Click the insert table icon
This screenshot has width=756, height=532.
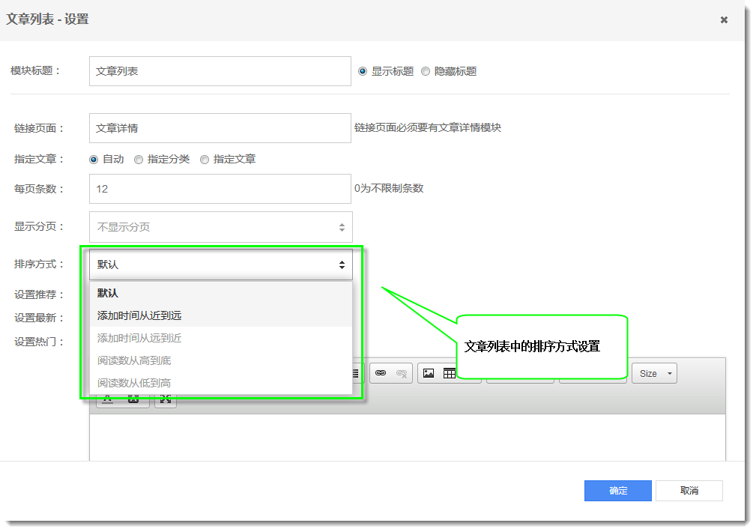click(x=449, y=373)
